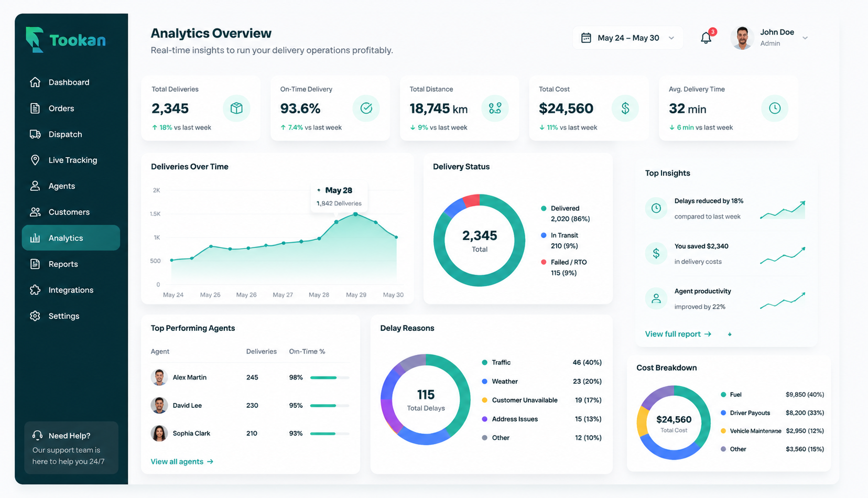868x498 pixels.
Task: Click the View full report link
Action: pos(678,334)
